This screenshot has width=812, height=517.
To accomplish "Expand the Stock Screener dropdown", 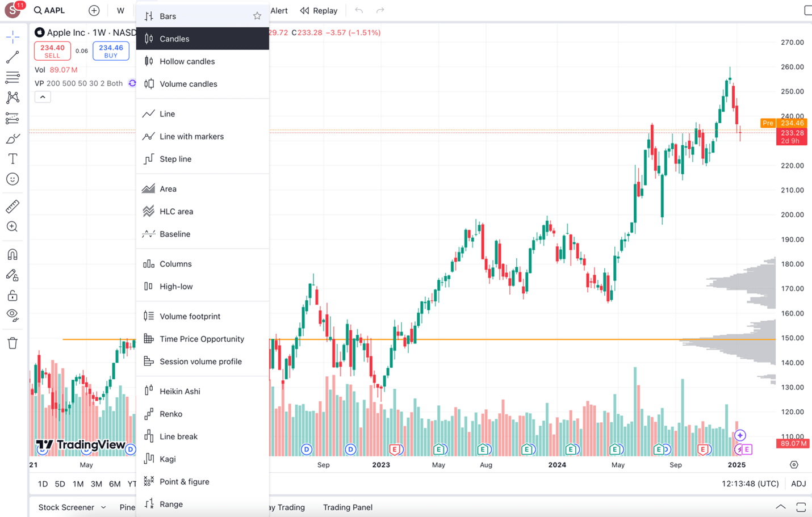I will pos(103,507).
